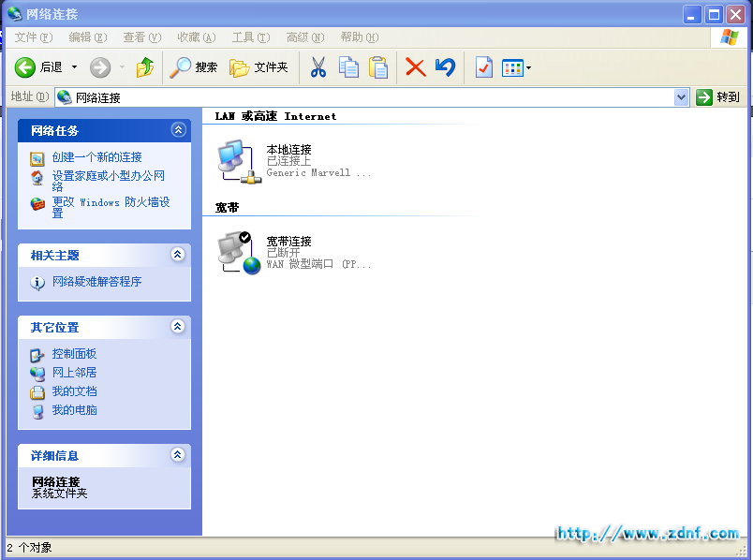This screenshot has width=753, height=560.
Task: Click the home network setup house icon
Action: tap(37, 178)
